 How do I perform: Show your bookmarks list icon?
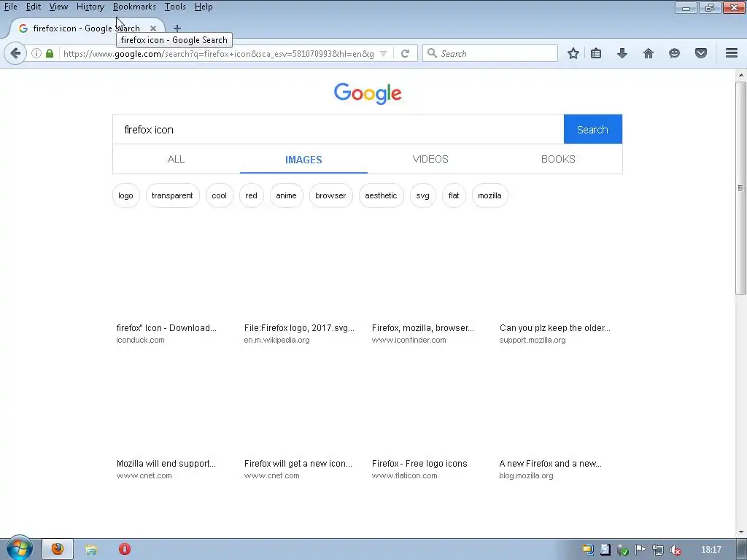596,53
